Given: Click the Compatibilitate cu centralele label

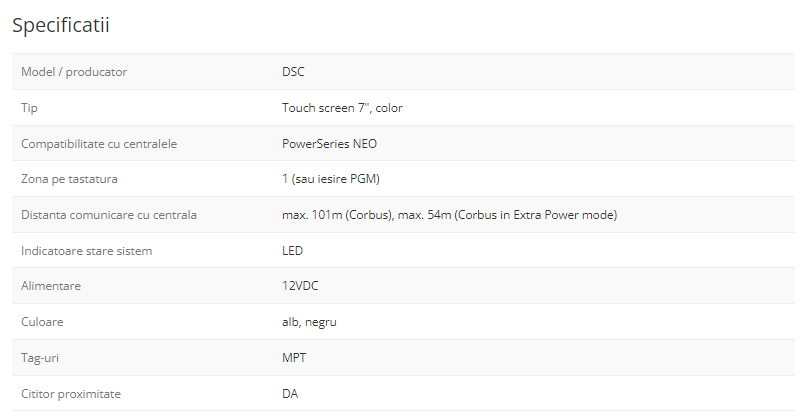Looking at the screenshot, I should (x=99, y=144).
